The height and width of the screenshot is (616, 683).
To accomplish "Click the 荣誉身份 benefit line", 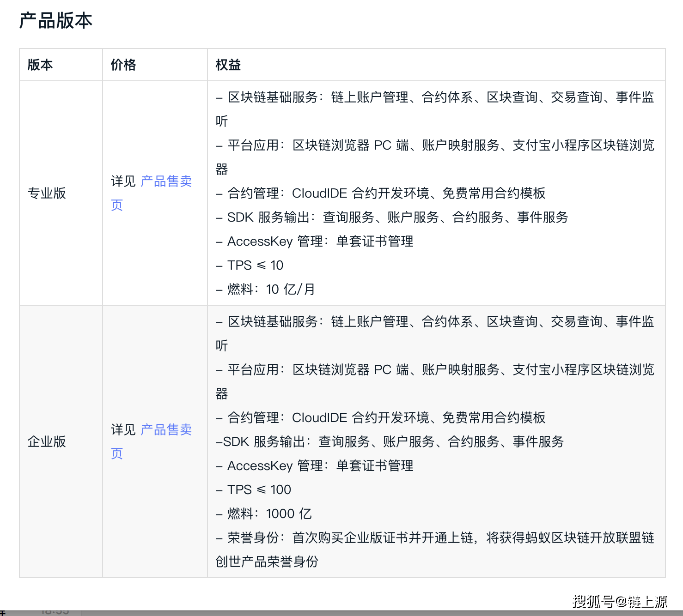I will click(434, 538).
